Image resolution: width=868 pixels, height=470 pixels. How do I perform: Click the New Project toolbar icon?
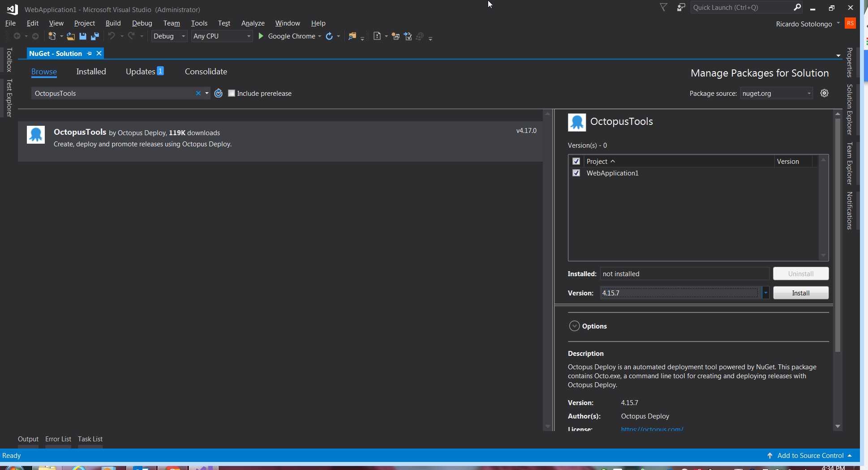[x=52, y=36]
